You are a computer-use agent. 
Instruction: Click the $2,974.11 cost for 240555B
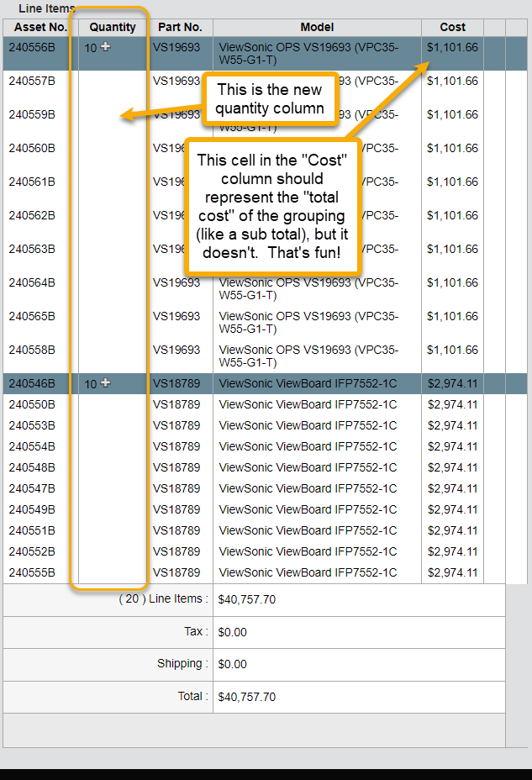[452, 572]
